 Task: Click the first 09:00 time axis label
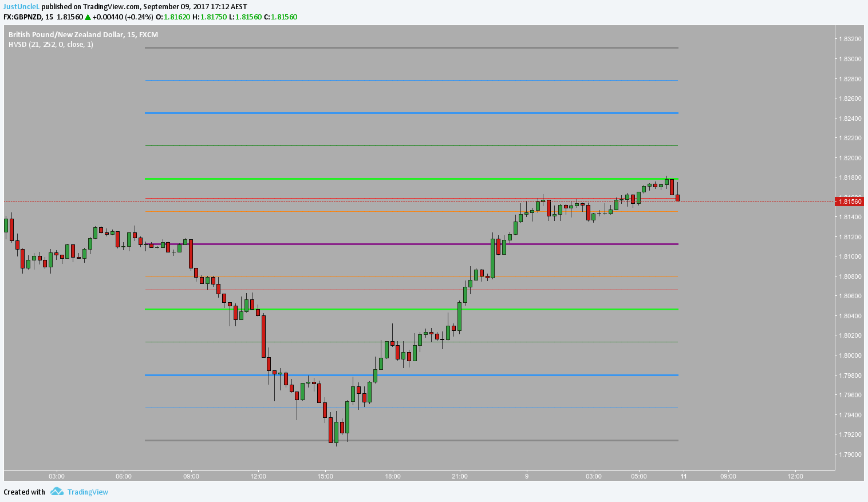coord(191,476)
